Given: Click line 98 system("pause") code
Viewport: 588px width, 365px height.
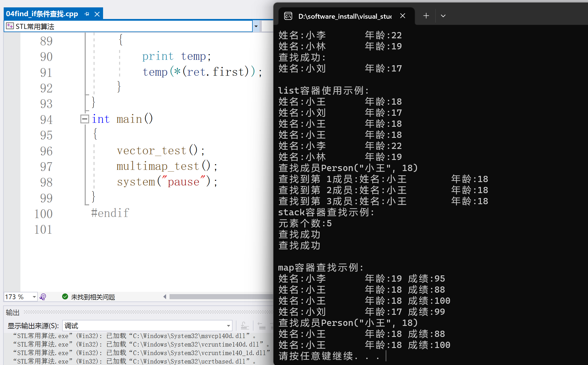Looking at the screenshot, I should coord(167,182).
